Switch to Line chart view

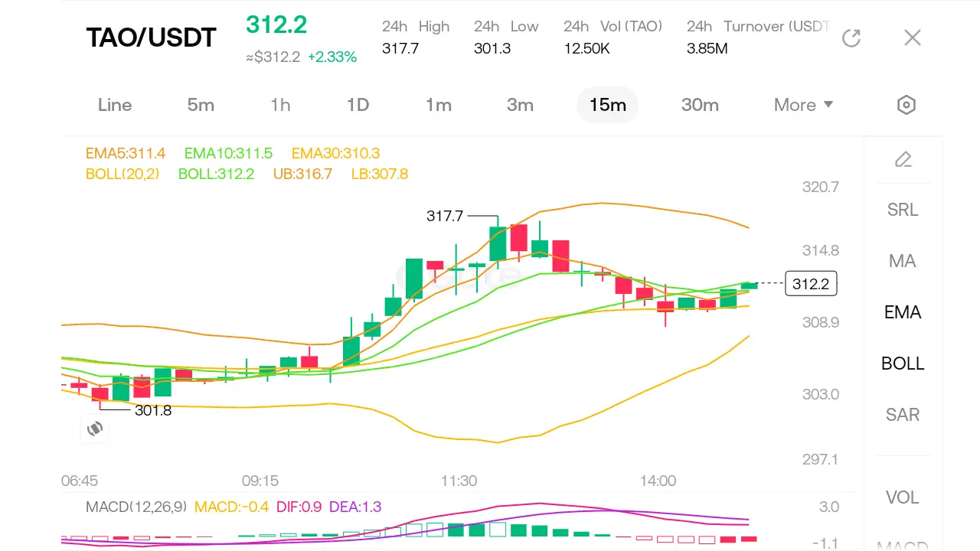pyautogui.click(x=115, y=105)
